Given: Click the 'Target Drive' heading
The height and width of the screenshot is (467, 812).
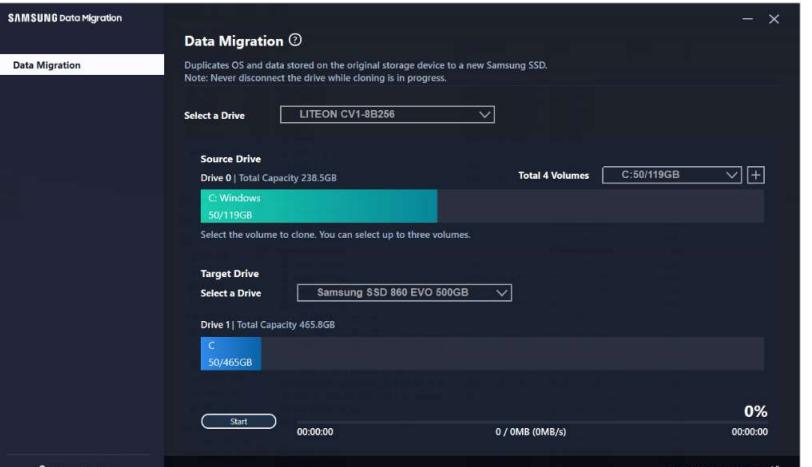Looking at the screenshot, I should 229,273.
